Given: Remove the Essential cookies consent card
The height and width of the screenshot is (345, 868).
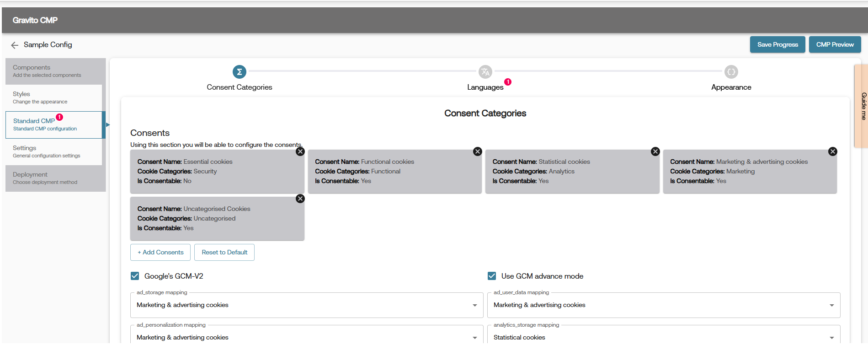Looking at the screenshot, I should (300, 151).
